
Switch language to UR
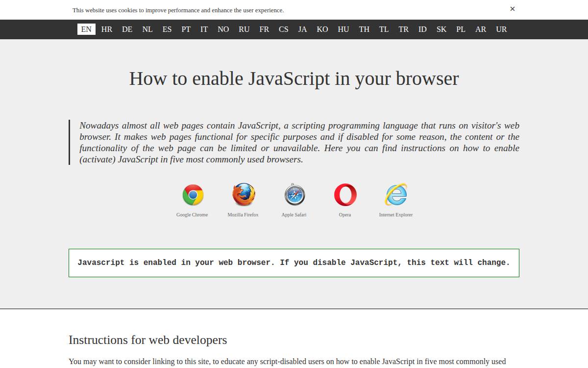click(x=501, y=29)
